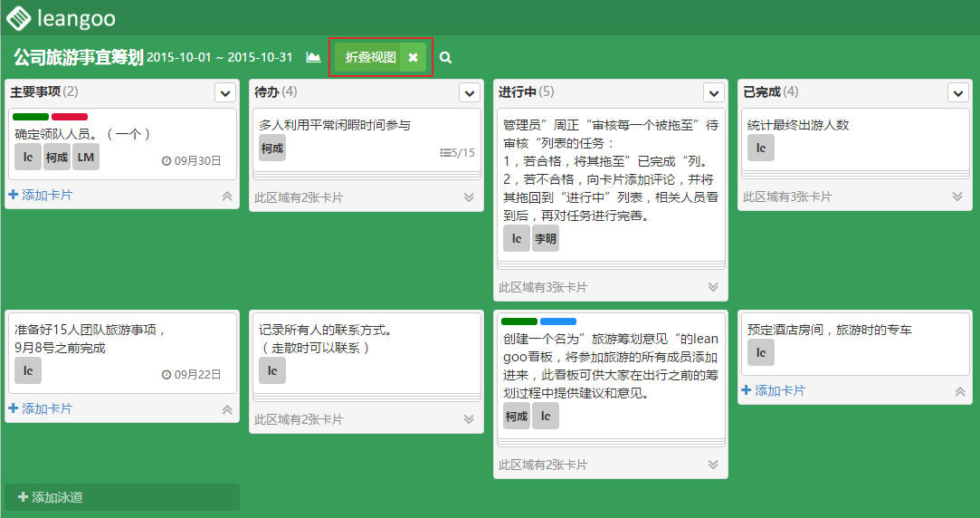The image size is (980, 518).
Task: Open the 主要事项 list dropdown menu
Action: 225,92
